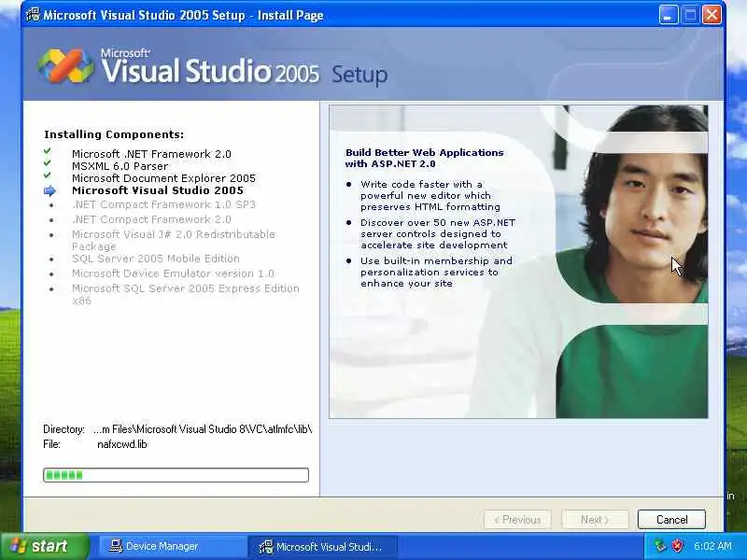Minimize the setup window
Image resolution: width=747 pixels, height=560 pixels.
(x=668, y=15)
